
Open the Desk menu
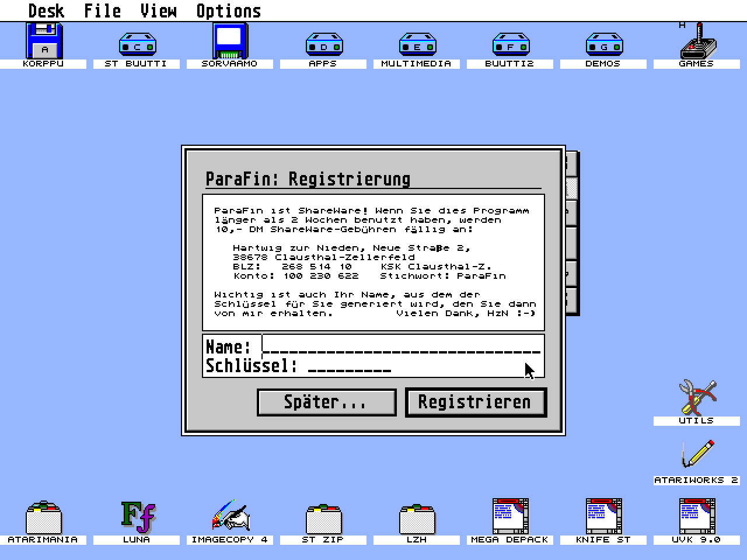click(46, 11)
